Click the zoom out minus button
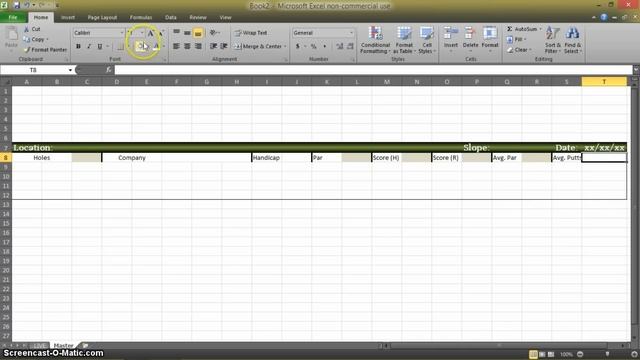Image resolution: width=640 pixels, height=360 pixels. click(580, 354)
